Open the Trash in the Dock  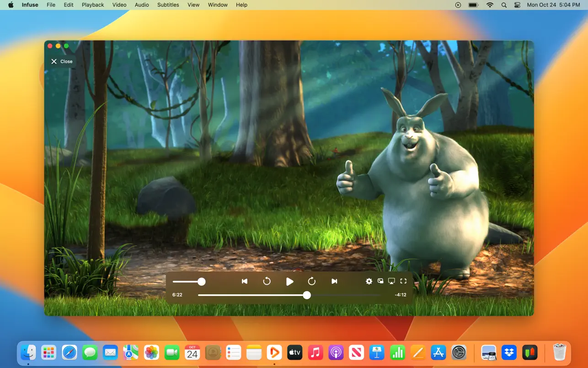(x=560, y=352)
